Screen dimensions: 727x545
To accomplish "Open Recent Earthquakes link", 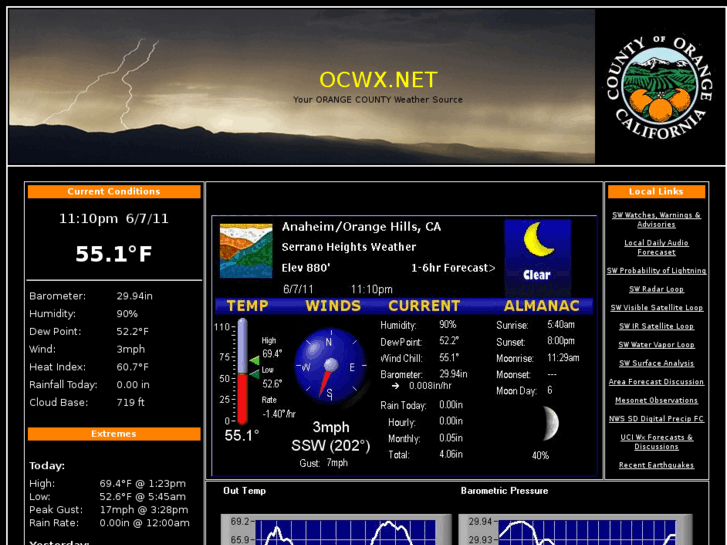I will tap(656, 465).
